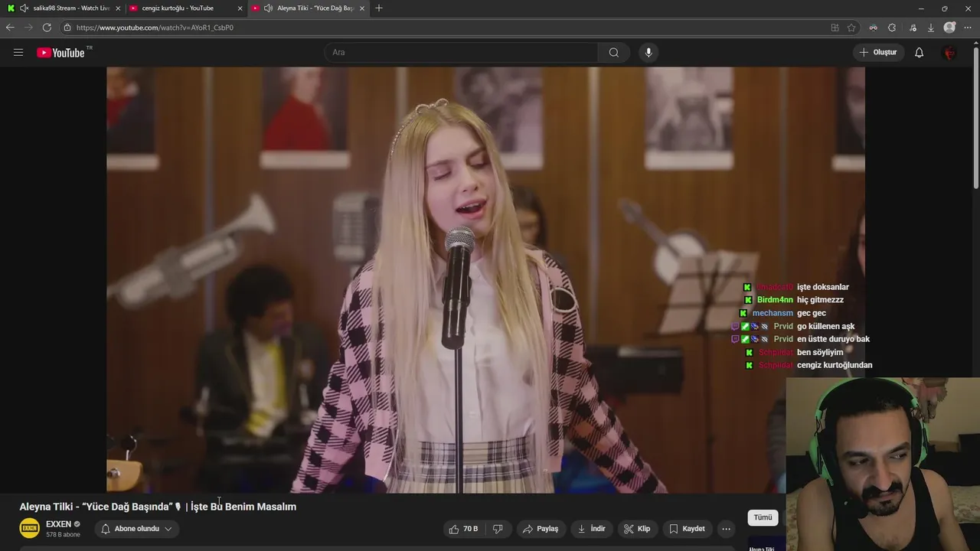Select the Tümü filter chip
The width and height of the screenshot is (980, 551).
coord(763,517)
